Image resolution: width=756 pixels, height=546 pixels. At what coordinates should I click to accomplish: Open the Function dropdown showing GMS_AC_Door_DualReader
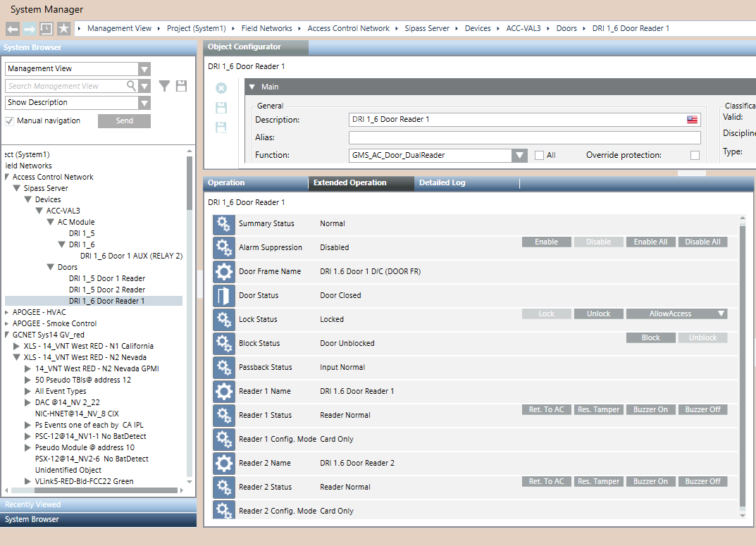[519, 155]
